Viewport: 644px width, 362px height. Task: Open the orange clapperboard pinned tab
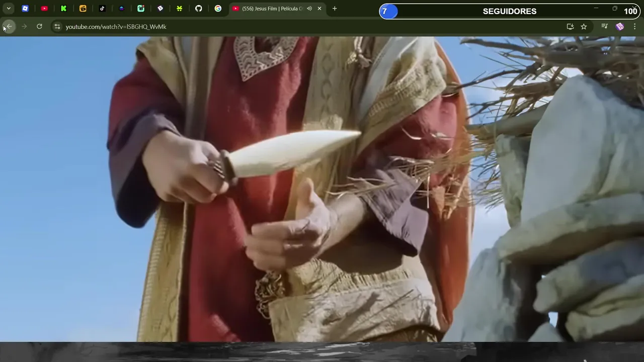[83, 9]
